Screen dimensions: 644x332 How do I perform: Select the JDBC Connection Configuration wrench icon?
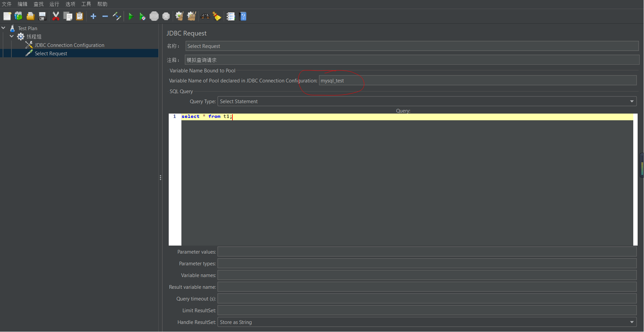click(x=29, y=45)
